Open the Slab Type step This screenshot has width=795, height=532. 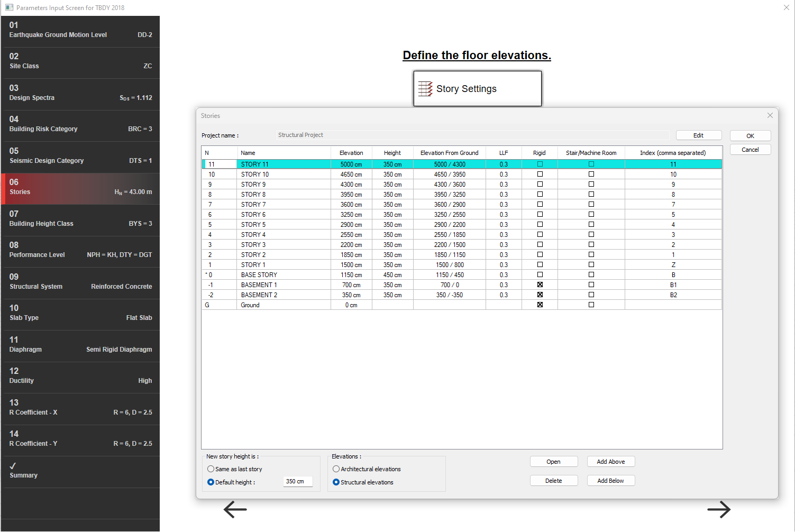click(80, 314)
